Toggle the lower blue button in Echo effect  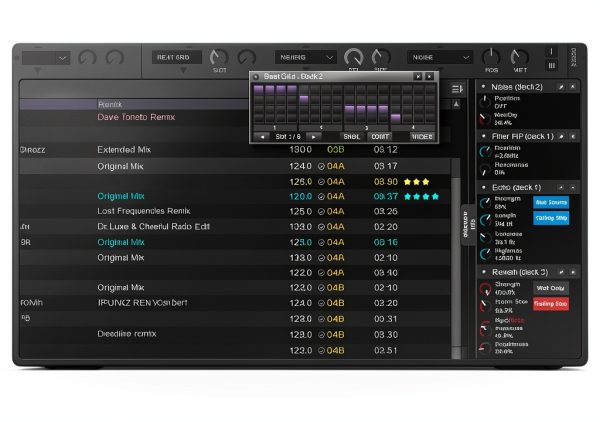(551, 218)
